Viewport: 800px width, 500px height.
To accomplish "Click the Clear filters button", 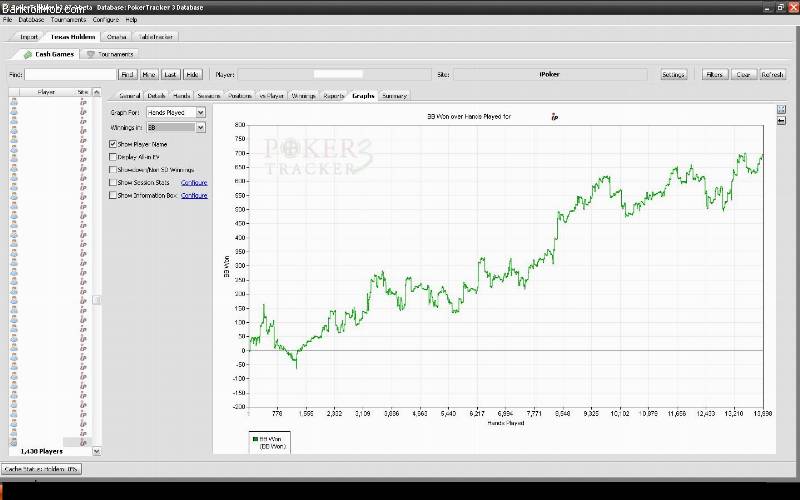I will (743, 74).
